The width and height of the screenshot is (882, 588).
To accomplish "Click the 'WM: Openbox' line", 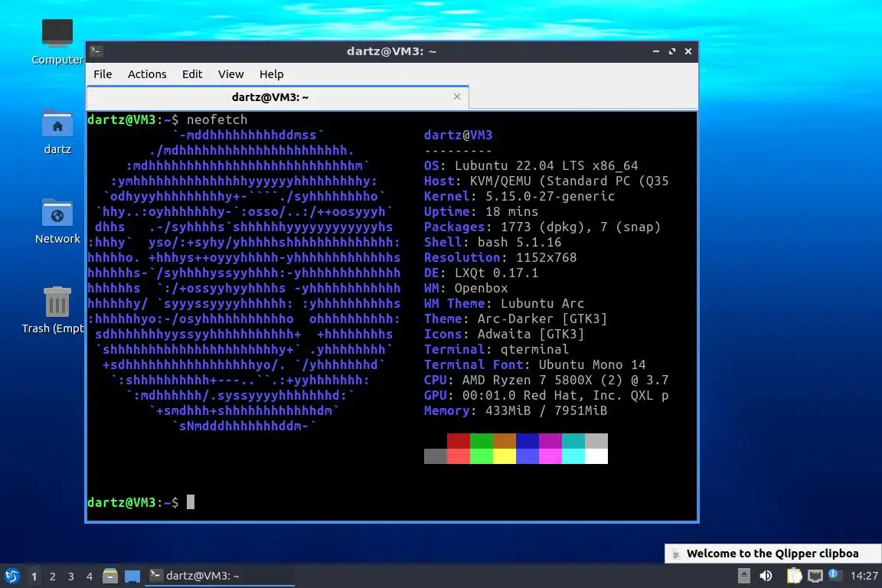I will pos(465,288).
